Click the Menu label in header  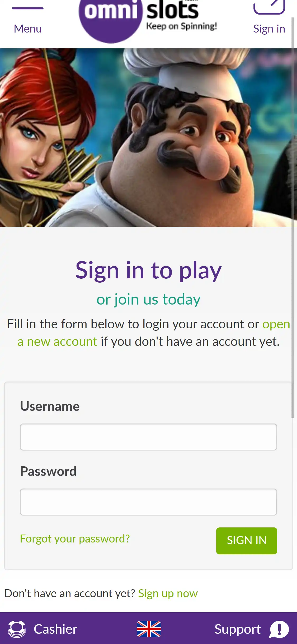click(28, 29)
